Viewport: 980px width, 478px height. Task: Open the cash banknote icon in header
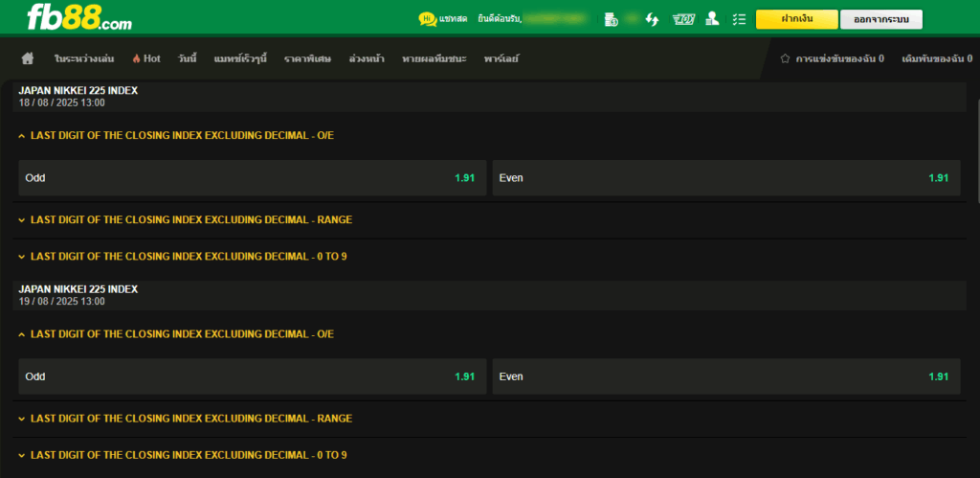[683, 19]
